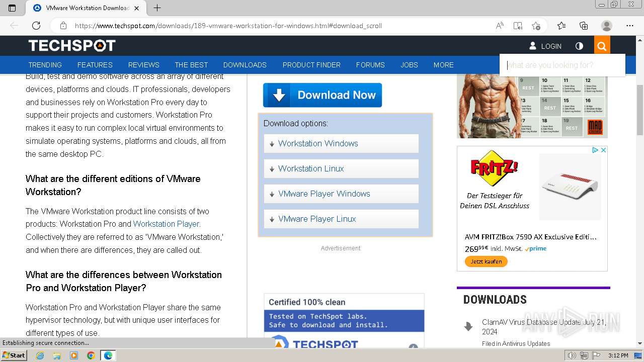Close the VMware Workstation Download tab
The width and height of the screenshot is (644, 362).
point(137,8)
